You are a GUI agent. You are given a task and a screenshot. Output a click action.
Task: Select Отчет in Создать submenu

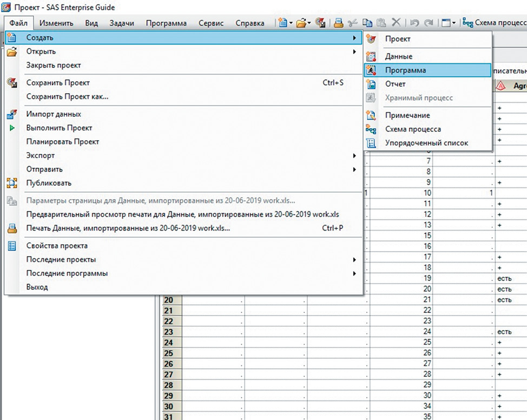point(395,84)
